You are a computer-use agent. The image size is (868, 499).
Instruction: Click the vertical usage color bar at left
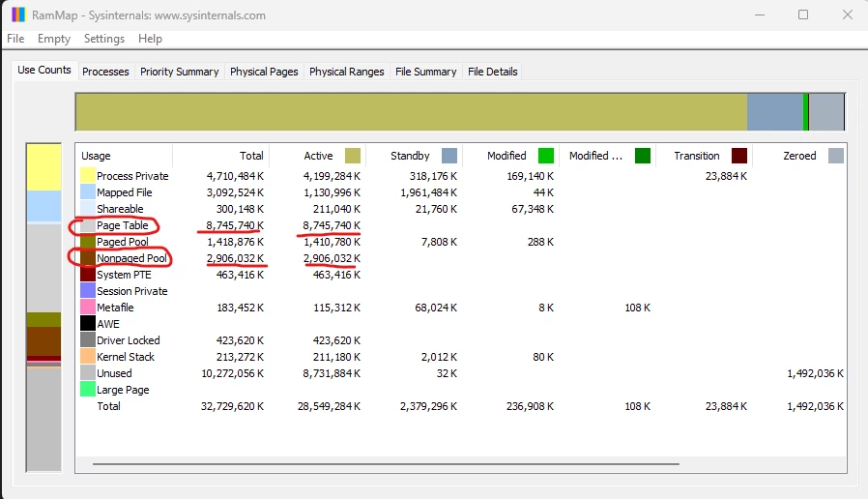(43, 308)
